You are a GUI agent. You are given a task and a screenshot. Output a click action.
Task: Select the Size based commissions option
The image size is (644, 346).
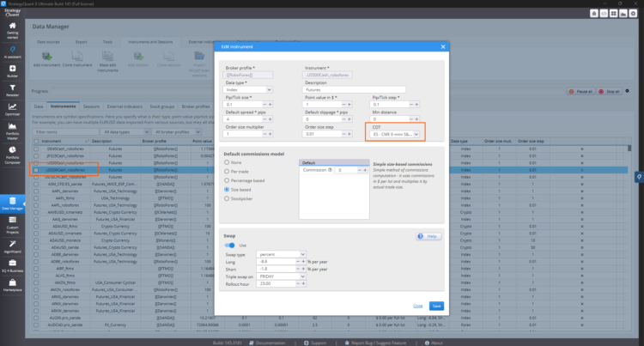pyautogui.click(x=227, y=190)
